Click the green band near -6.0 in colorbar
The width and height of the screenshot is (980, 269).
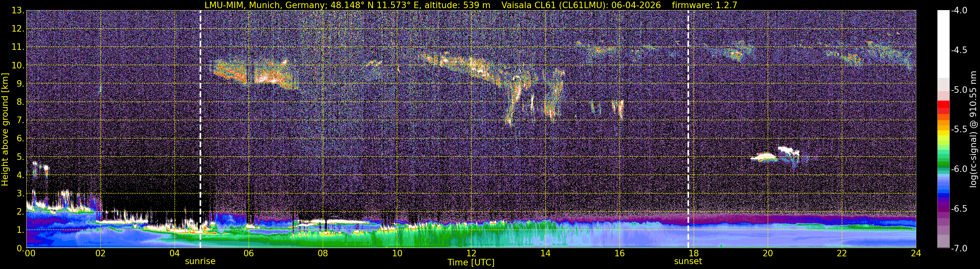pos(943,165)
